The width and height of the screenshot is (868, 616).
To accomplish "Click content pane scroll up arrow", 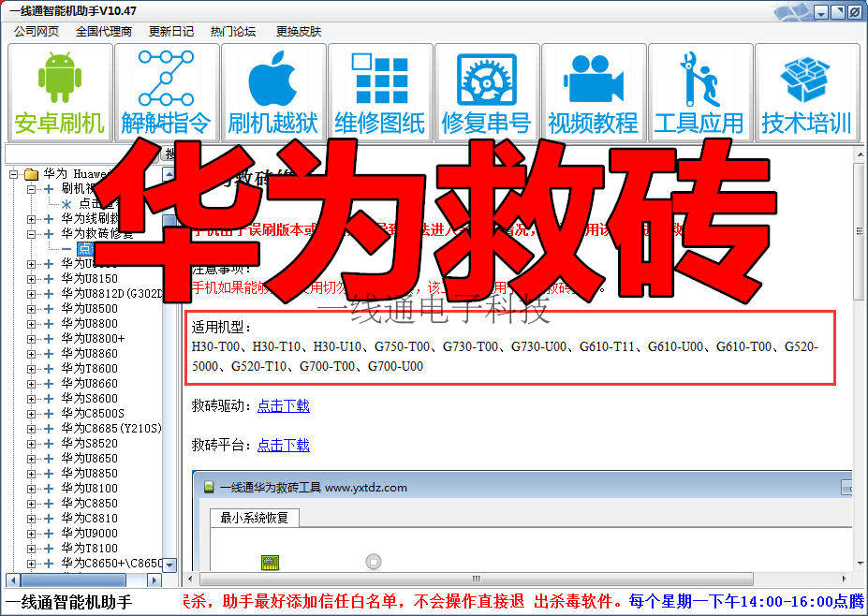I will [860, 154].
